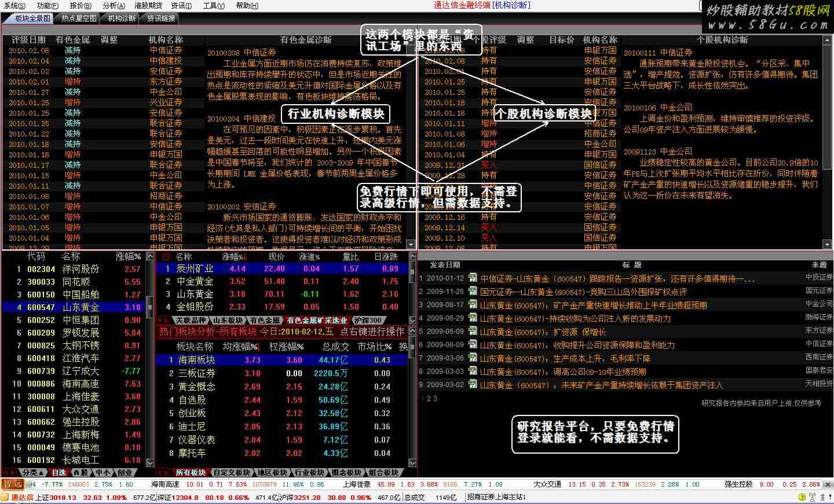The image size is (834, 504).
Task: Select the 沪深300 tab
Action: [368, 320]
